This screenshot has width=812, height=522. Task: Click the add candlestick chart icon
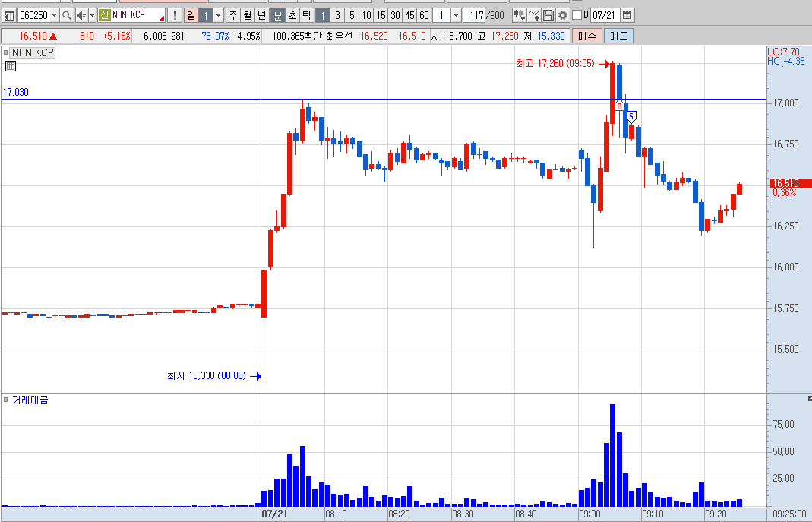[x=519, y=15]
